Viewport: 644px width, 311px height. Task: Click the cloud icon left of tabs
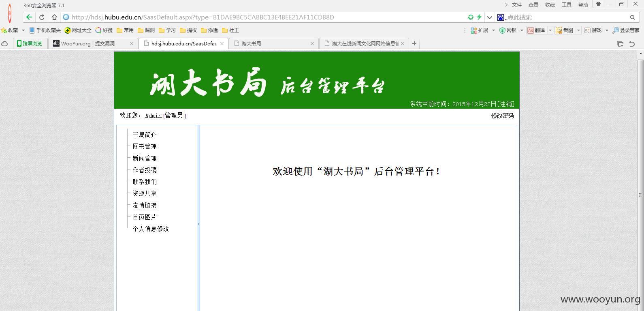[x=4, y=44]
